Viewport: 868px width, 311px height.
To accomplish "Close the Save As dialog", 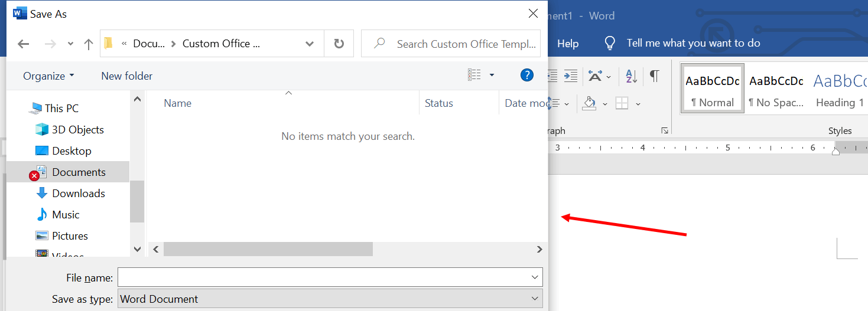I will click(x=533, y=13).
